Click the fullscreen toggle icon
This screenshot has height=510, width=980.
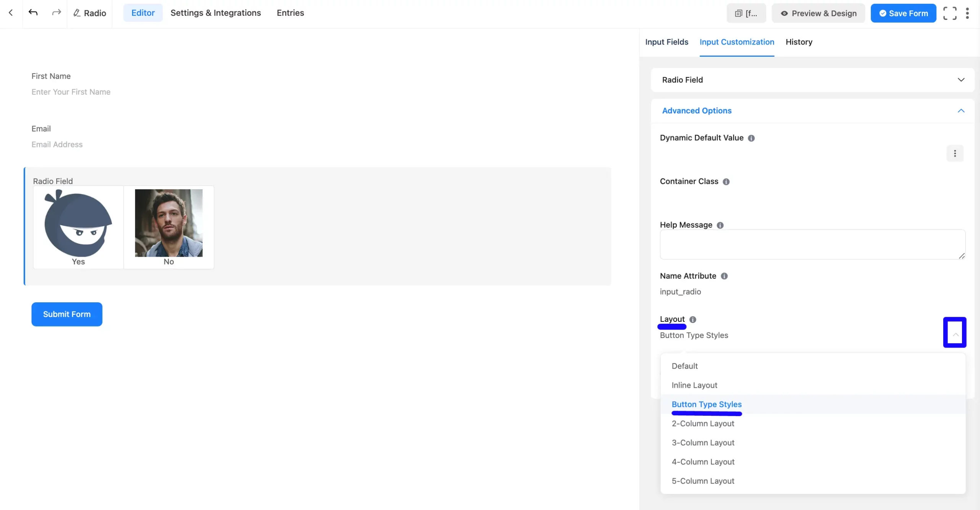coord(950,13)
